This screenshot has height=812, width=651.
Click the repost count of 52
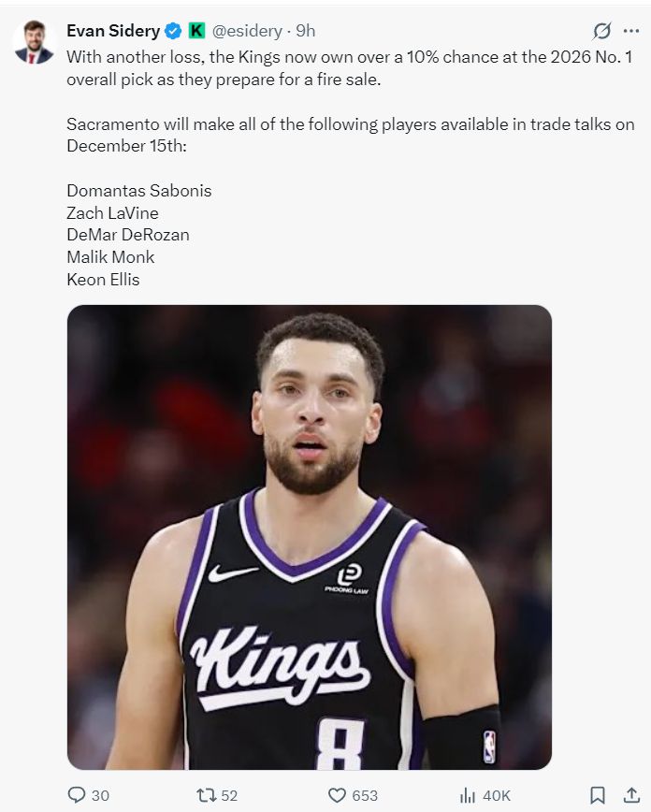tap(229, 795)
